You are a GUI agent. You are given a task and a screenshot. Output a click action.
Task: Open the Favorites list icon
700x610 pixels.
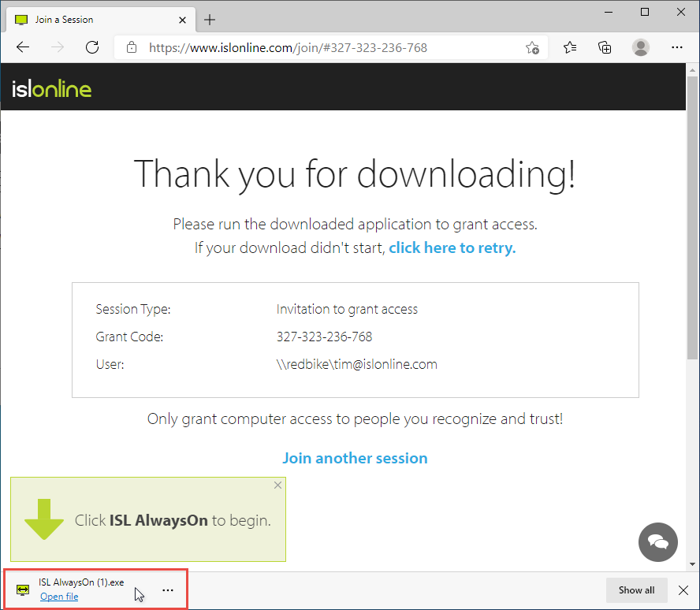(x=570, y=47)
